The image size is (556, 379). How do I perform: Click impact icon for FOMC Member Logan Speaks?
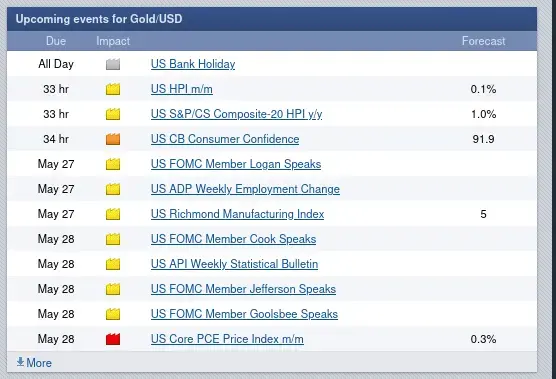tap(113, 164)
